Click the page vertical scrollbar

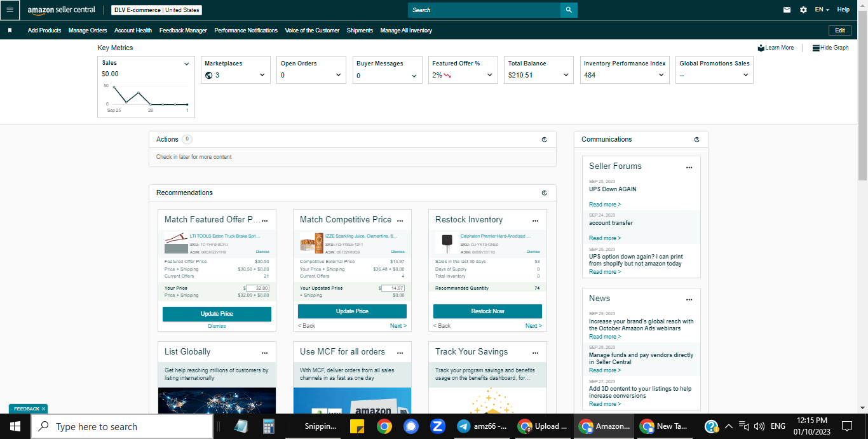point(862,95)
